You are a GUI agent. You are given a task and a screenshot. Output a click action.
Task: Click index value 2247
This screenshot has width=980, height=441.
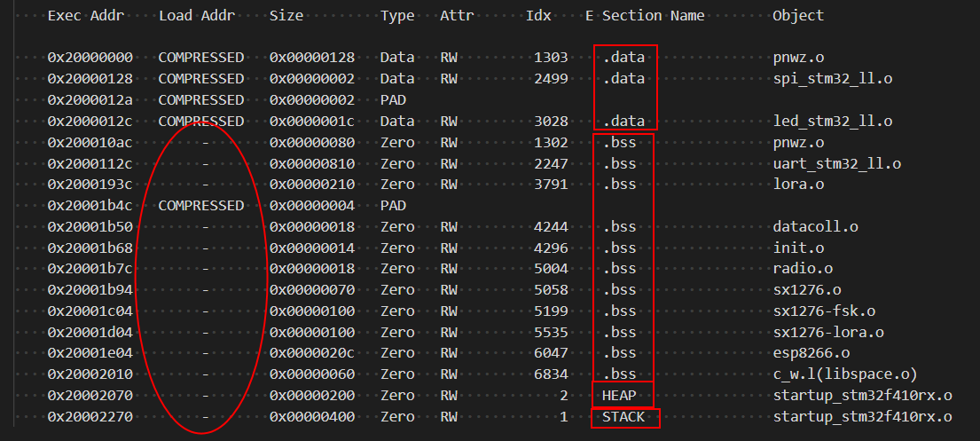551,164
